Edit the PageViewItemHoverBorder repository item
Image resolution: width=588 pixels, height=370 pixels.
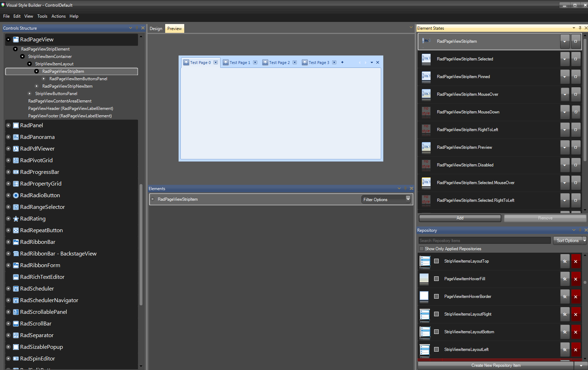pyautogui.click(x=565, y=297)
